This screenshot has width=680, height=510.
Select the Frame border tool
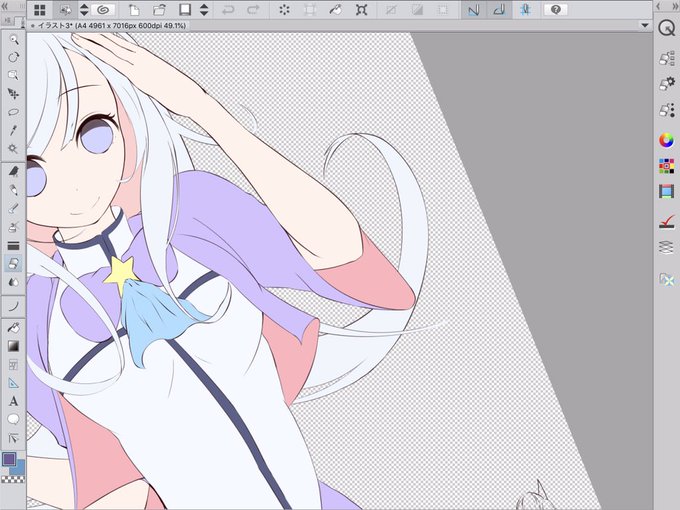click(14, 364)
